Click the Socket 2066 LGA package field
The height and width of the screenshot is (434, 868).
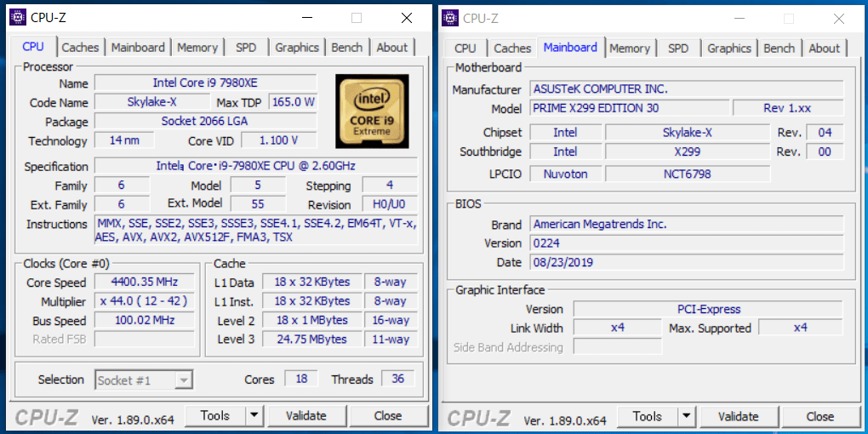coord(205,121)
